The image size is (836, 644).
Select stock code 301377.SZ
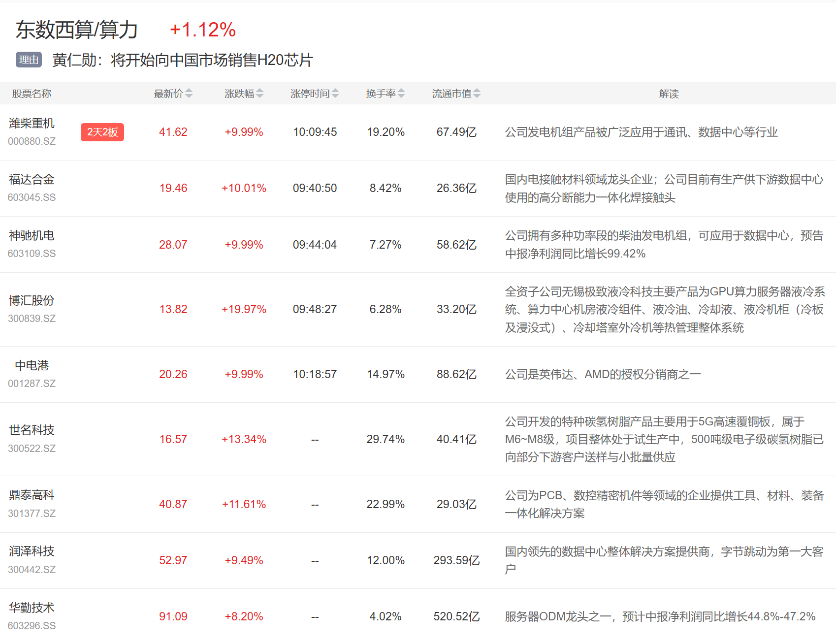pos(32,514)
